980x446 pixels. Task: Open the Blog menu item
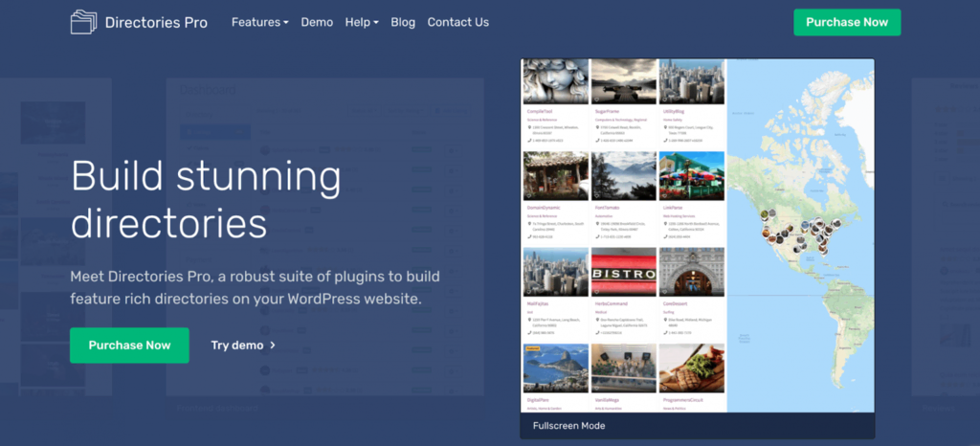tap(403, 22)
